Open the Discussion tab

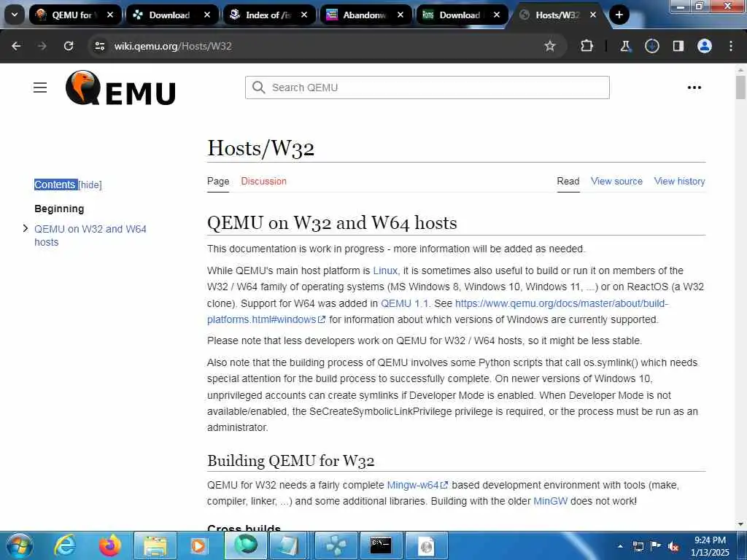click(263, 182)
